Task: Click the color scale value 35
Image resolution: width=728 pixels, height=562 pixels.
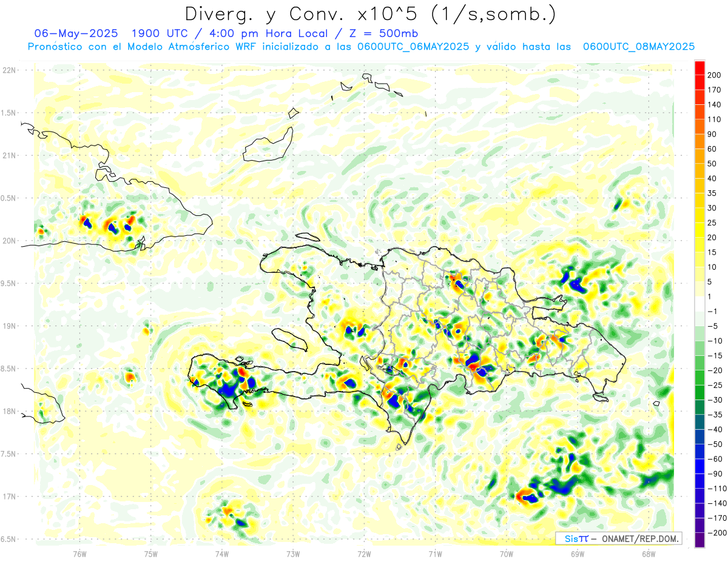Action: 713,193
